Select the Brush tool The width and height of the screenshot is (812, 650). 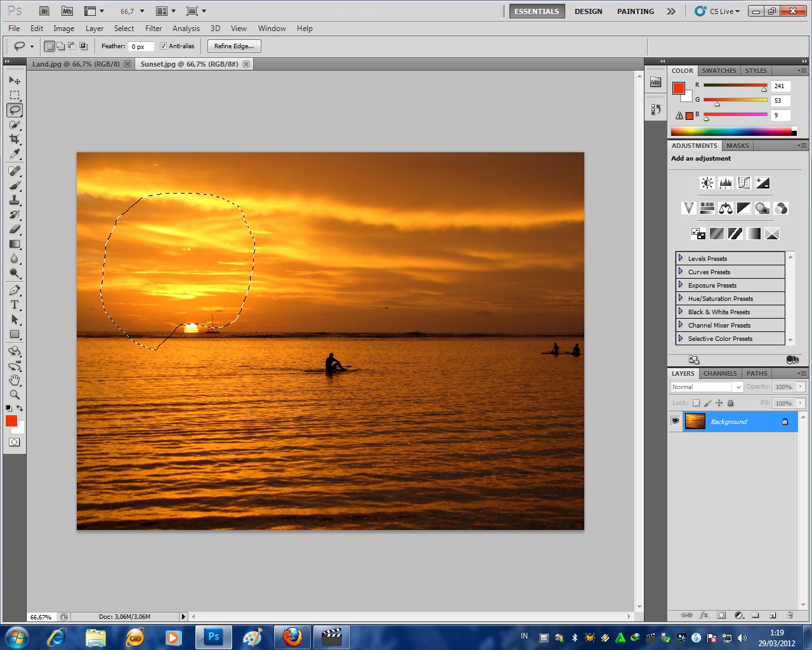pos(15,185)
